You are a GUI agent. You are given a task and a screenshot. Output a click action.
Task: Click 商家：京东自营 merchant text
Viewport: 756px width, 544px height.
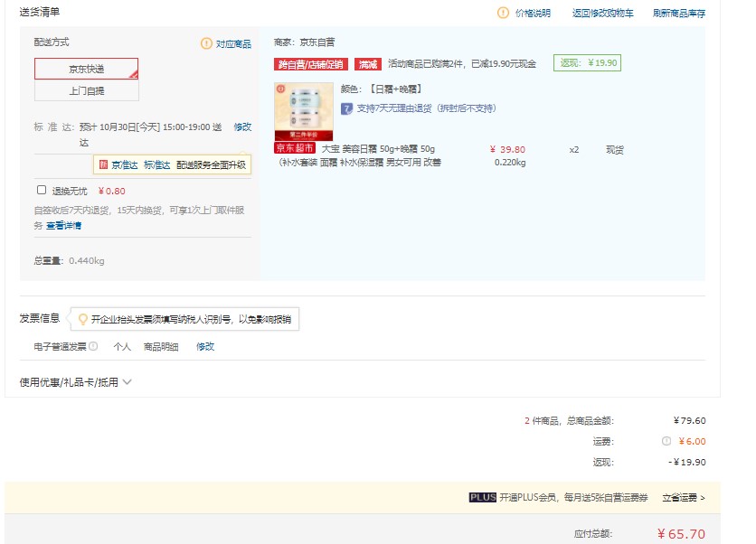point(304,42)
